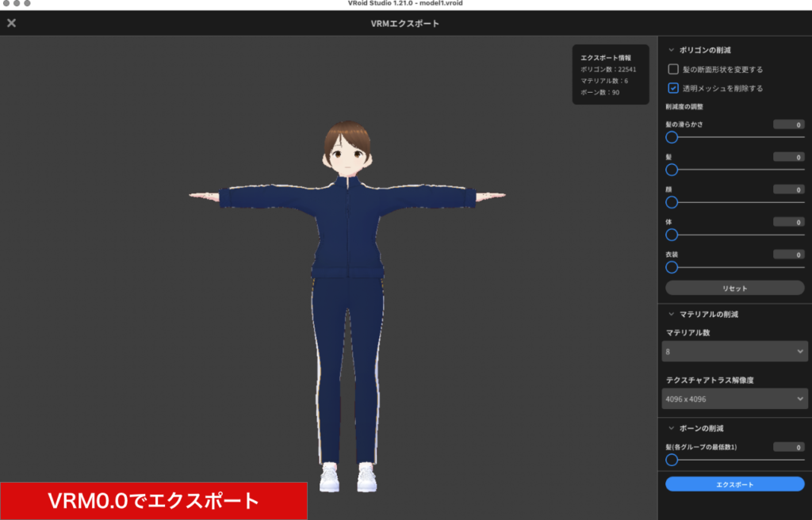Click the 髪 reduction slider knob
This screenshot has width=812, height=520.
click(672, 170)
